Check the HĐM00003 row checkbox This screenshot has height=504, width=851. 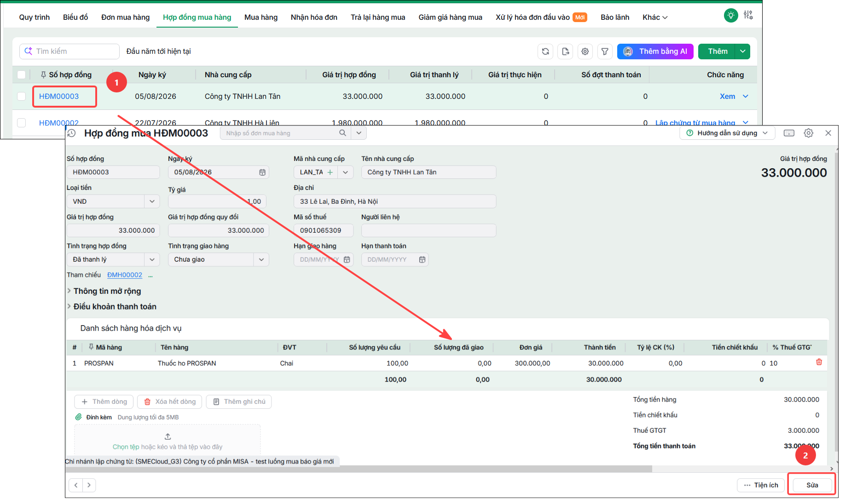(21, 96)
